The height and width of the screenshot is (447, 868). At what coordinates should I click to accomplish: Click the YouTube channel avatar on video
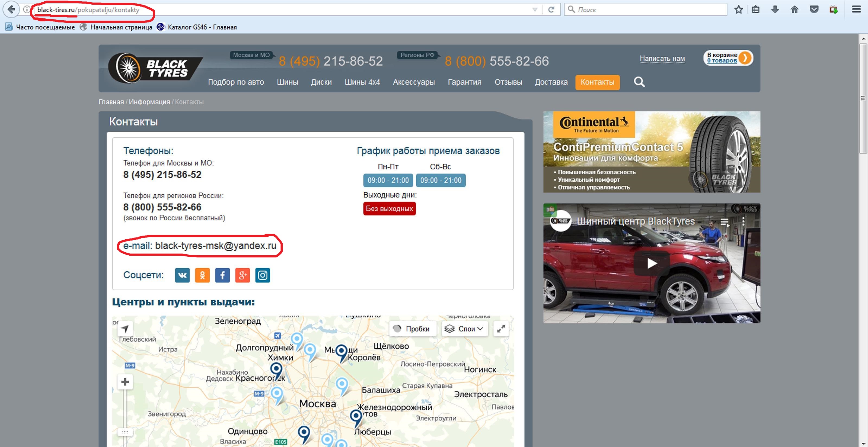(x=560, y=221)
